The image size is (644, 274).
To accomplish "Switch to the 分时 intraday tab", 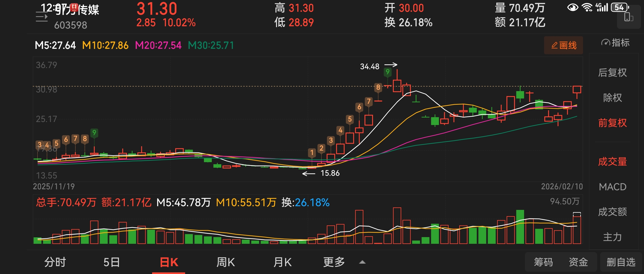I will coord(55,262).
